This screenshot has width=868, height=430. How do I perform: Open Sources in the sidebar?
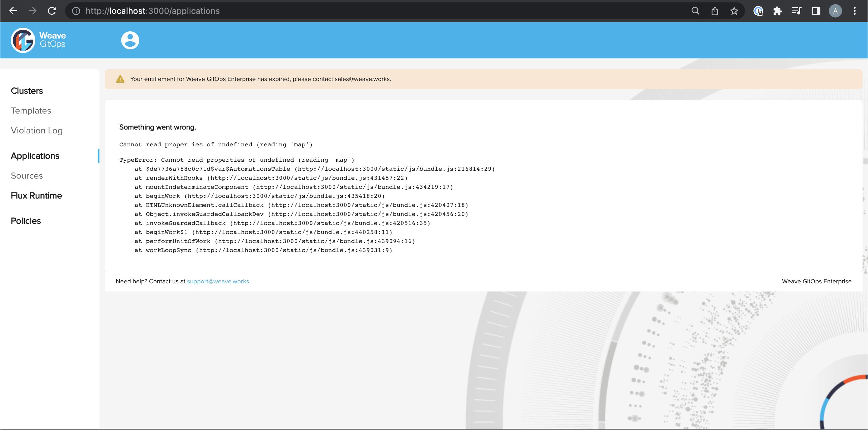click(x=27, y=176)
